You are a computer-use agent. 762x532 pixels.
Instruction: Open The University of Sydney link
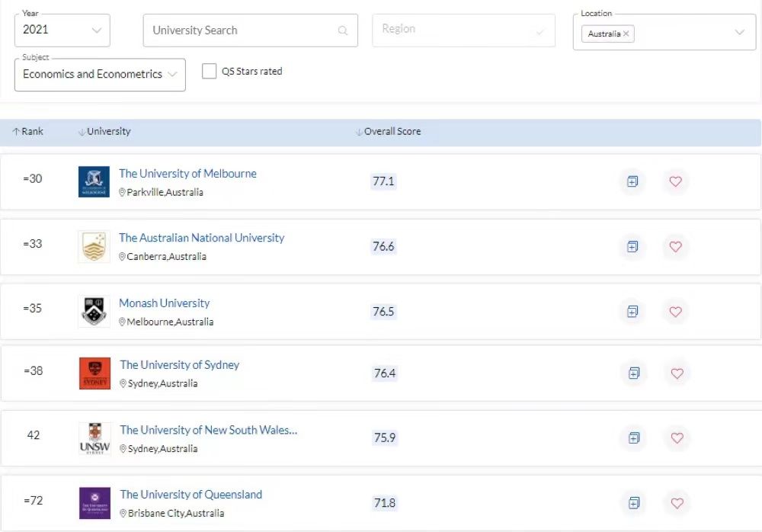tap(180, 365)
